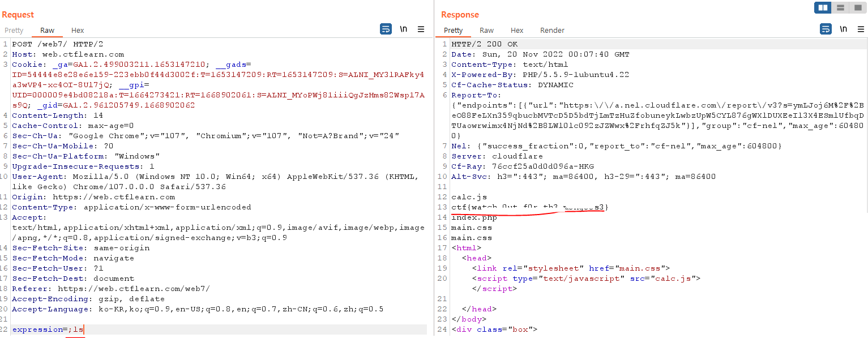The height and width of the screenshot is (338, 868).
Task: Click Cf-Cache-Status: DYNAMIC header
Action: [x=512, y=85]
